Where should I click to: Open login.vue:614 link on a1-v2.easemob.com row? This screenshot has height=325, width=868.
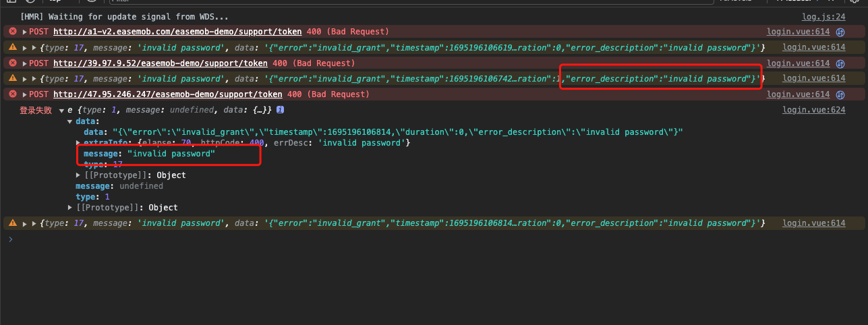coord(798,32)
